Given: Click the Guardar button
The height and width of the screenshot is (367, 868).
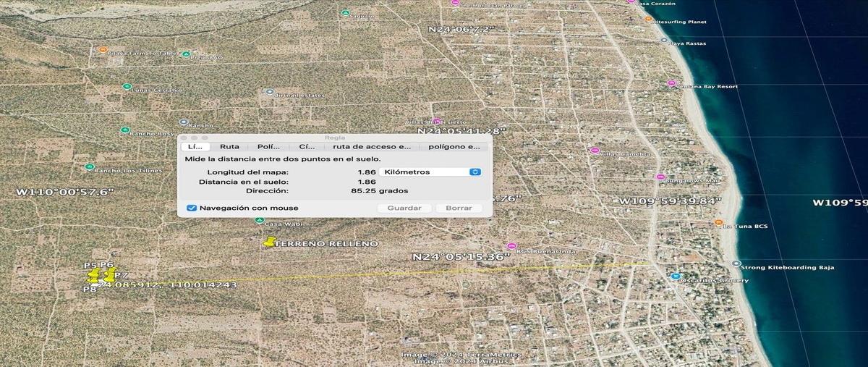Looking at the screenshot, I should [x=404, y=208].
